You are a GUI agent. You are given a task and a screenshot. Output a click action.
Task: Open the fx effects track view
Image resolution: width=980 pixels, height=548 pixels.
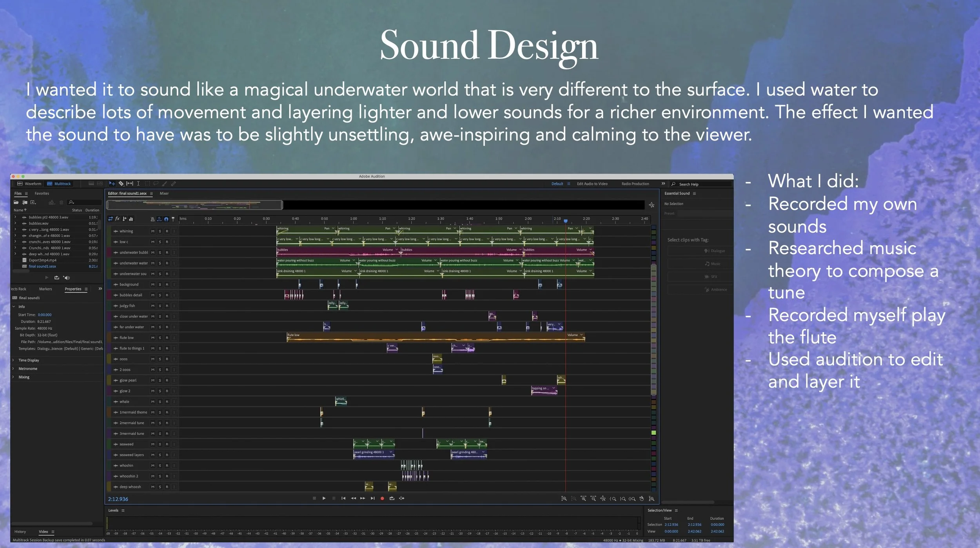(117, 219)
